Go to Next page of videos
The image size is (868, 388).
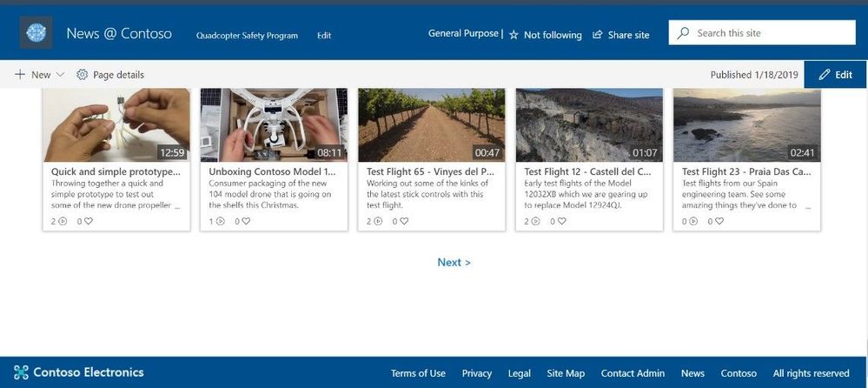click(454, 262)
